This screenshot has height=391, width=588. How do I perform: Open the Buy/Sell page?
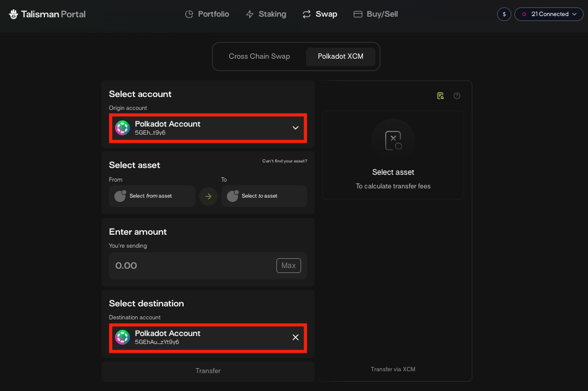coord(376,14)
